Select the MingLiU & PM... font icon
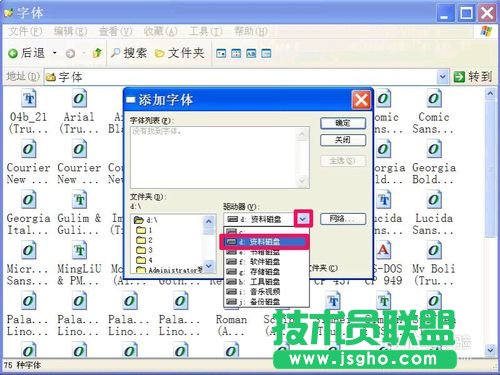Image resolution: width=500 pixels, height=375 pixels. (x=79, y=250)
